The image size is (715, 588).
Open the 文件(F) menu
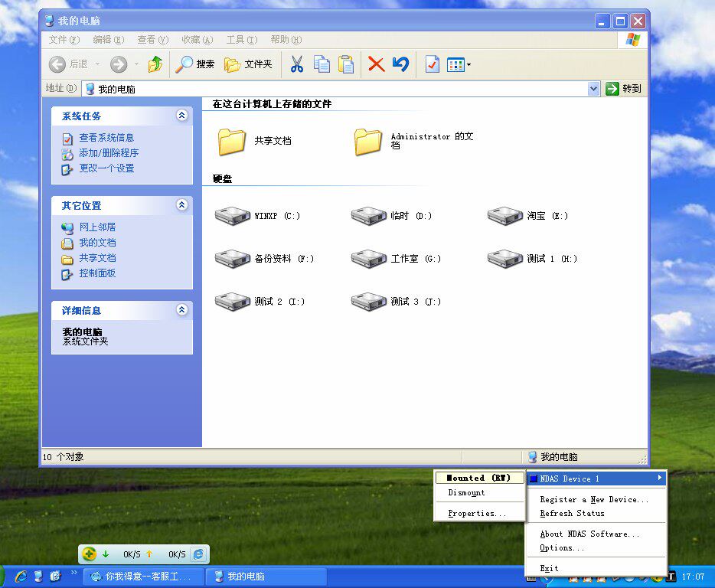tap(64, 40)
